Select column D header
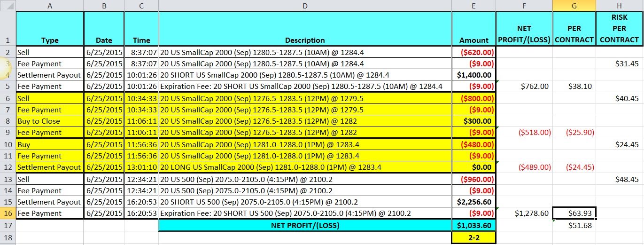Viewport: 644px width, 245px height. [305, 5]
